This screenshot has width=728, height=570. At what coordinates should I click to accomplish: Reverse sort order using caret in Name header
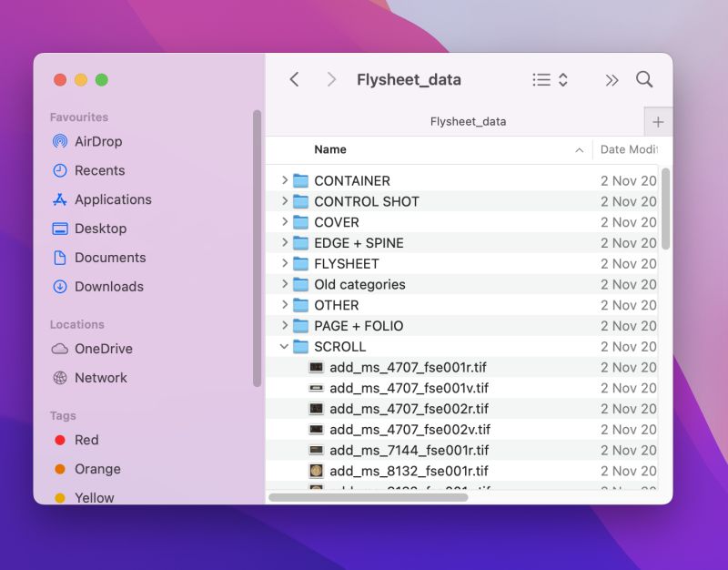pos(579,150)
